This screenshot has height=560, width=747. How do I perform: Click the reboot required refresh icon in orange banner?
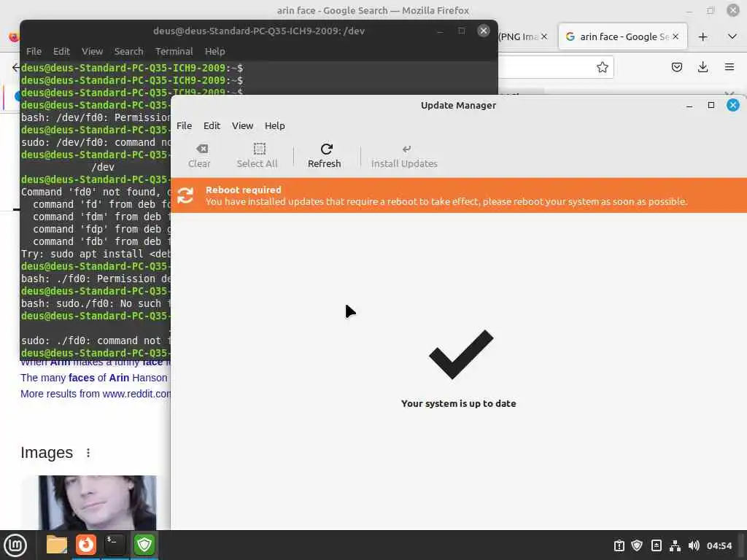pos(185,195)
